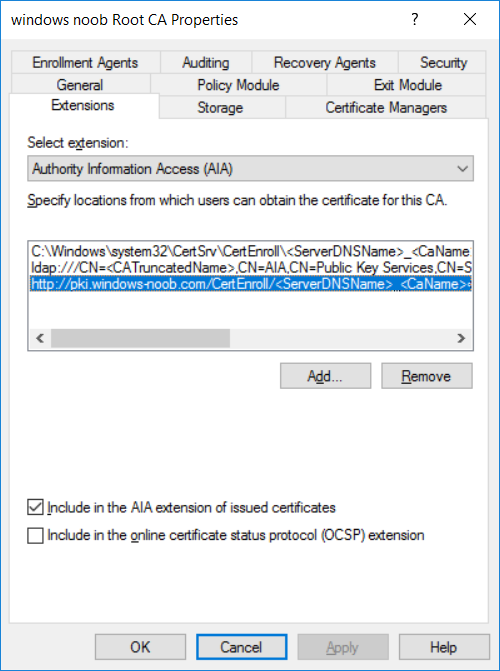
Task: Click the right arrow of the locations scrollbar
Action: (x=461, y=338)
